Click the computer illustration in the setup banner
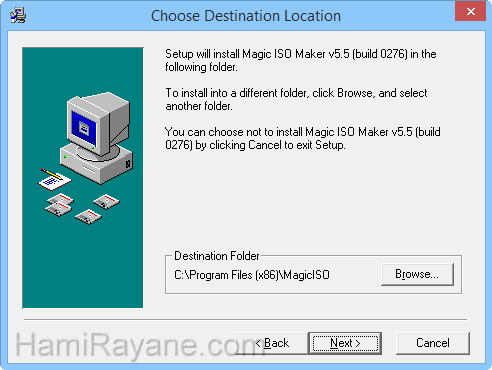 pos(96,137)
